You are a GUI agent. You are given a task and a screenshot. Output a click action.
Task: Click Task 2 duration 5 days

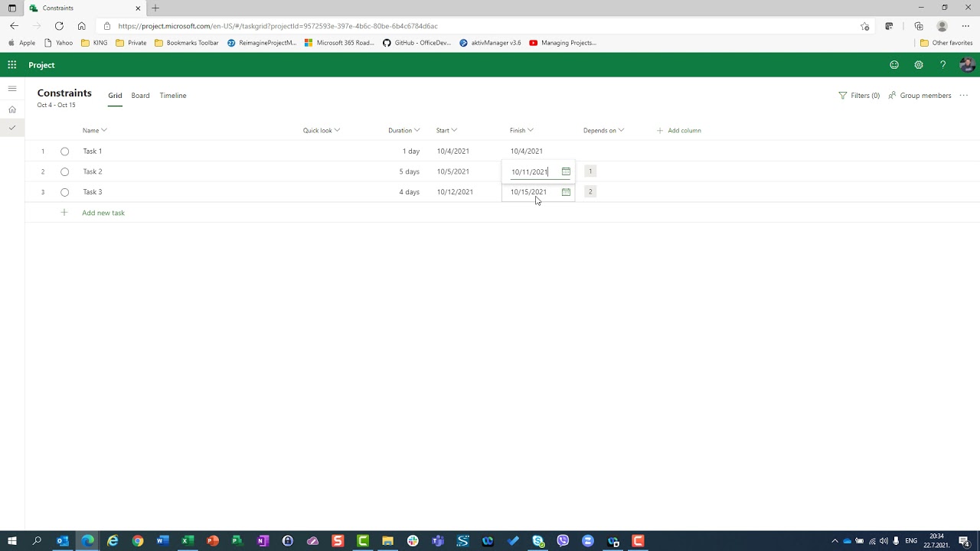[409, 171]
